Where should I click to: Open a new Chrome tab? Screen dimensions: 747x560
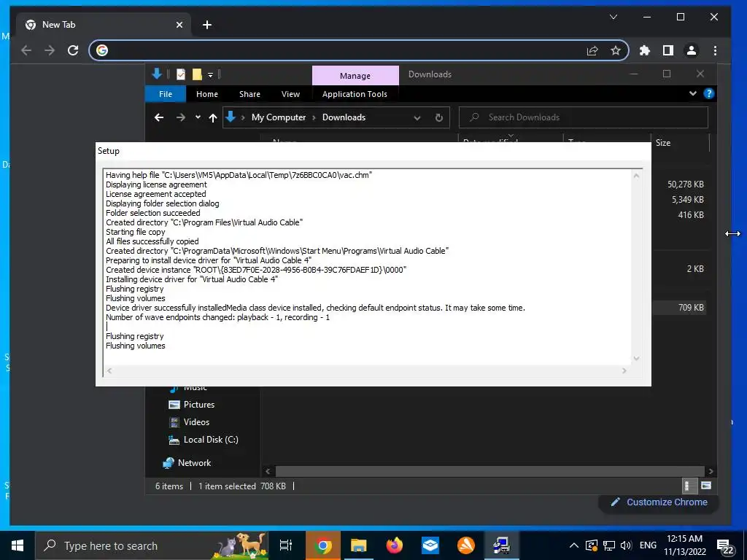click(x=206, y=25)
